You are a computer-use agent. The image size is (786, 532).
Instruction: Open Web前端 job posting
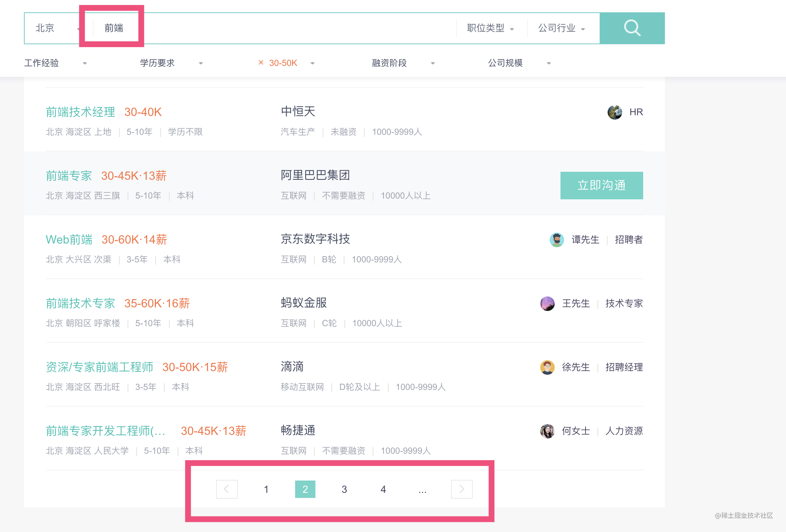(69, 240)
